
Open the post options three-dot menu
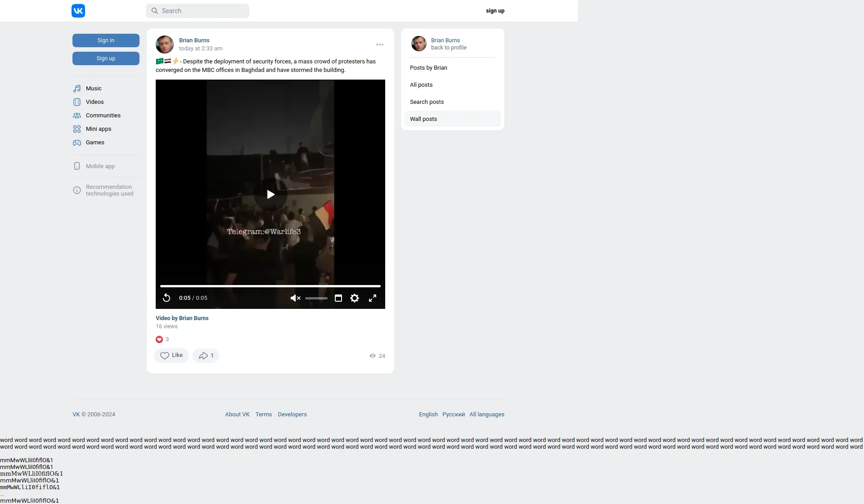tap(380, 45)
